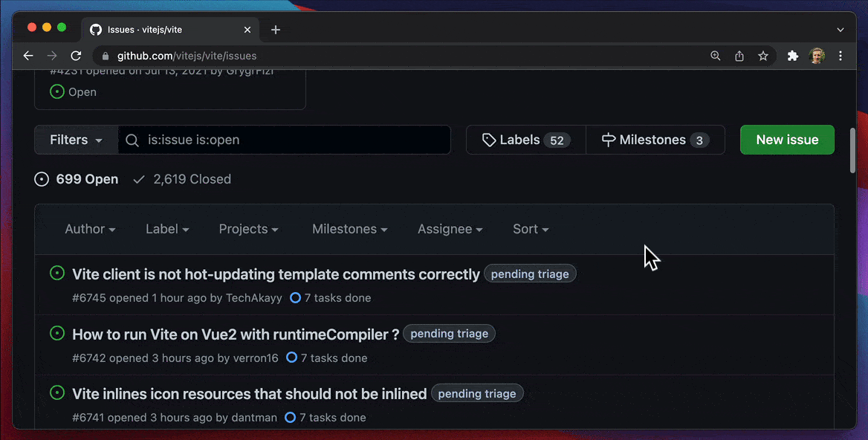Image resolution: width=868 pixels, height=440 pixels.
Task: Open the Author filter dropdown
Action: (x=90, y=229)
